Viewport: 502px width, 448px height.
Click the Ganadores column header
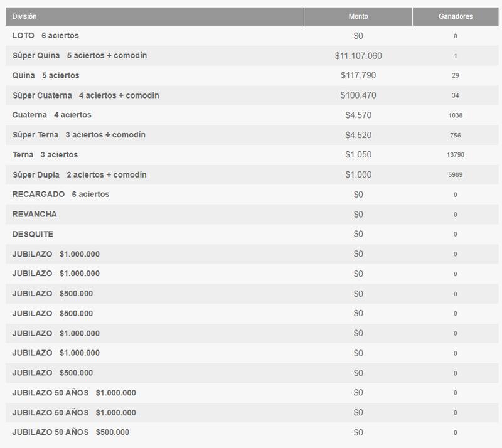[456, 16]
